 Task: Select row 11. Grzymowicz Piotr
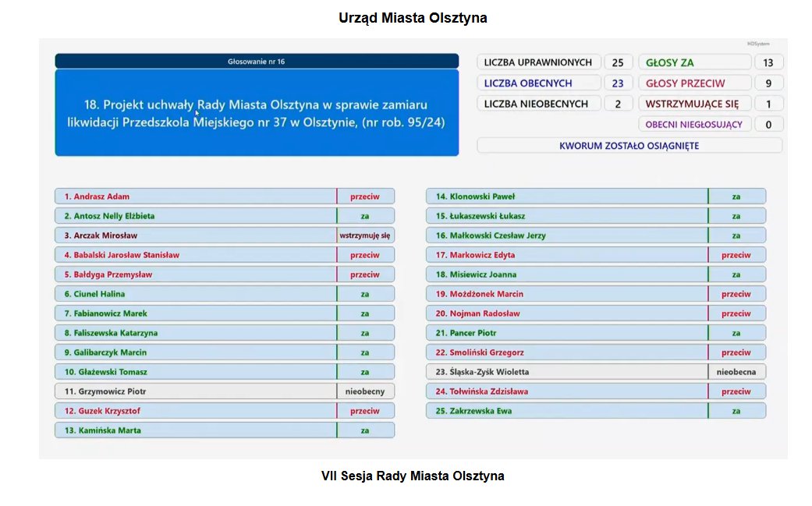point(225,391)
